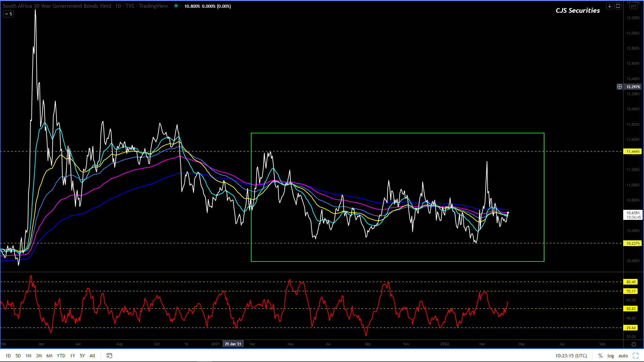The height and width of the screenshot is (362, 644).
Task: Open symbol title South Africa 30 Year Bonds
Action: 57,6
